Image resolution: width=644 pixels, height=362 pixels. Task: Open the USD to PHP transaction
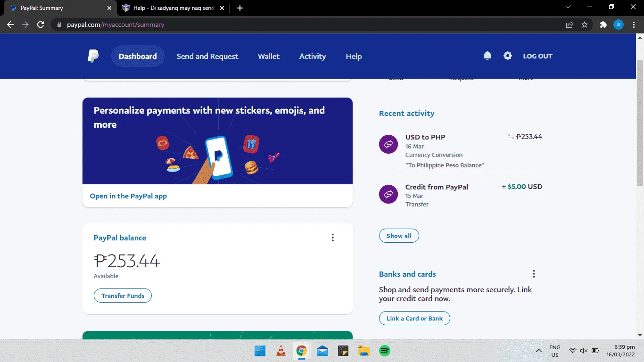pyautogui.click(x=461, y=151)
